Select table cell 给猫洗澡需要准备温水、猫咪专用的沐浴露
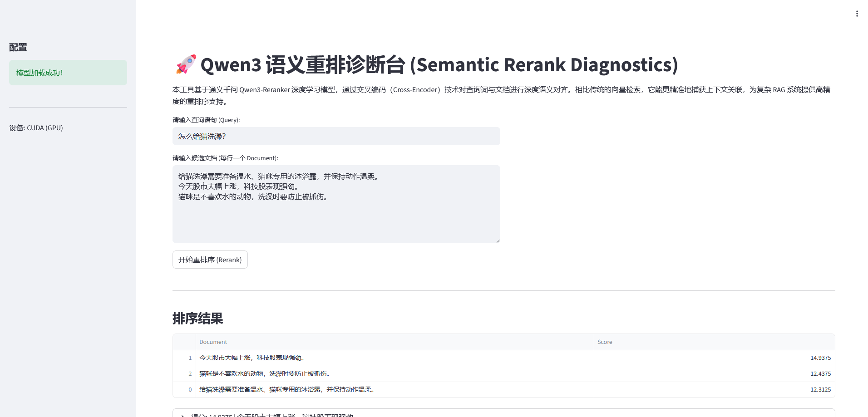868x417 pixels. (x=395, y=390)
